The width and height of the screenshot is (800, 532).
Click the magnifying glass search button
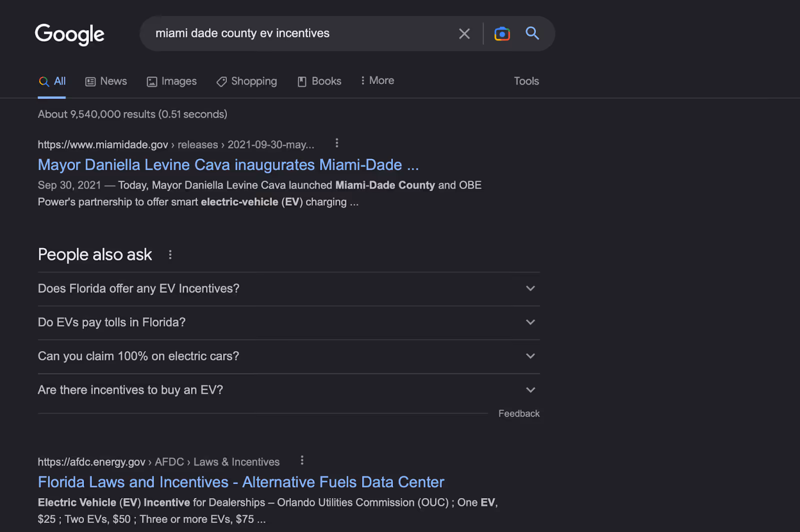(532, 33)
